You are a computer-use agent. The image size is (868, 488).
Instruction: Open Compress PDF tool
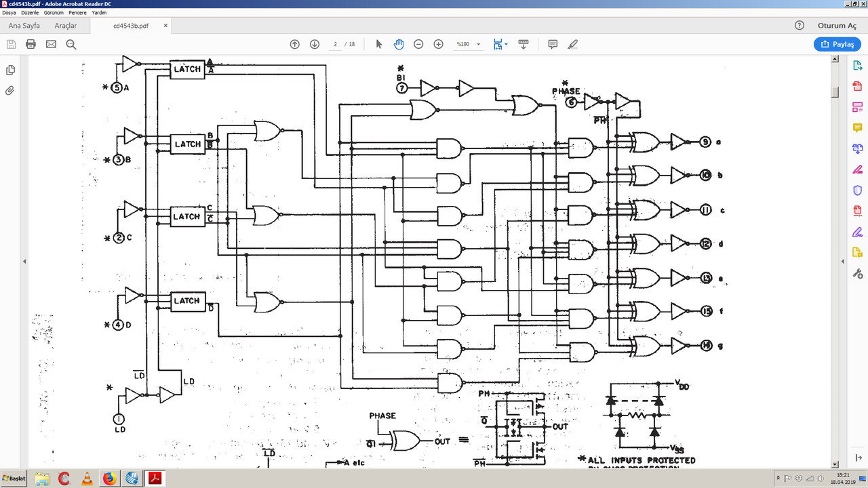coord(857,211)
